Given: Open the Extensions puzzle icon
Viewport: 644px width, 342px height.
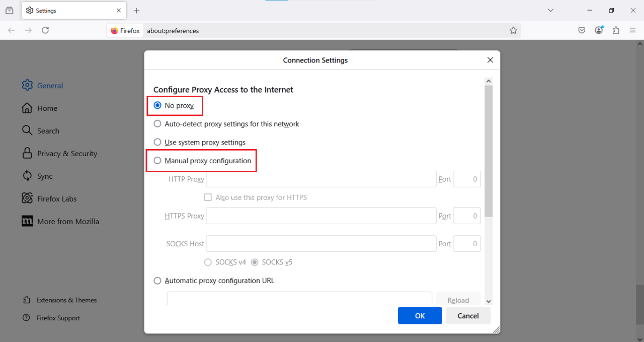Looking at the screenshot, I should pyautogui.click(x=616, y=30).
